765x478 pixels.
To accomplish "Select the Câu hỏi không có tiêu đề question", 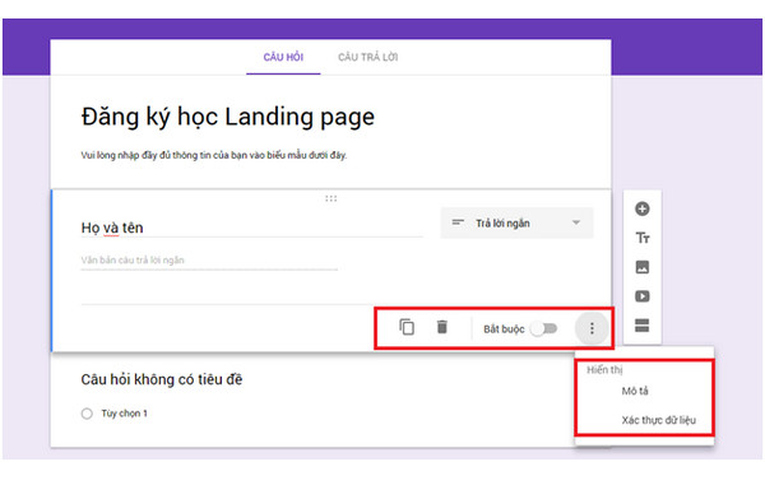I will pos(161,379).
